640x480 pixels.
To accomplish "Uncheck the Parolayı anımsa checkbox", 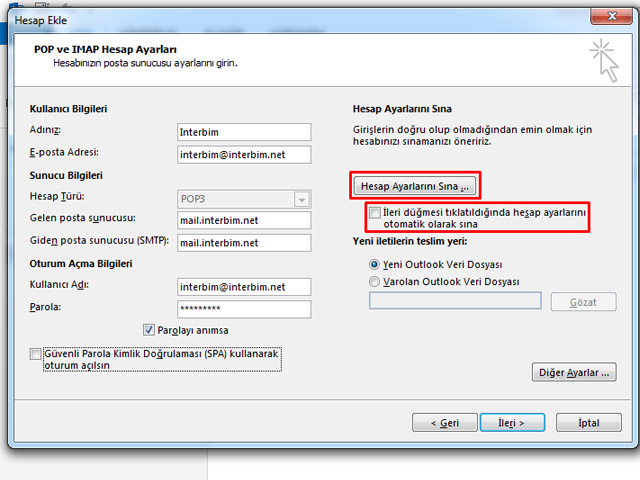I will [x=150, y=329].
